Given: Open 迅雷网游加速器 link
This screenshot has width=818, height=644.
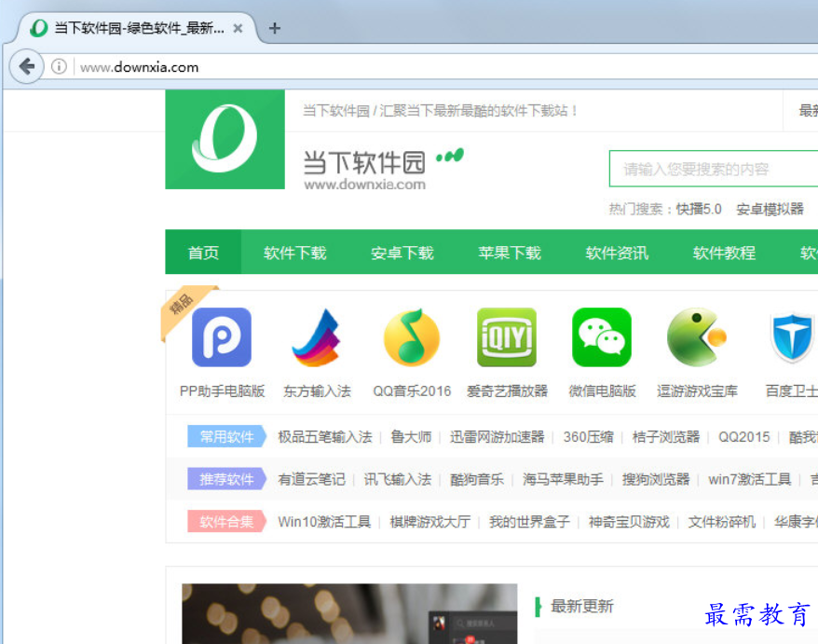Looking at the screenshot, I should coord(498,437).
